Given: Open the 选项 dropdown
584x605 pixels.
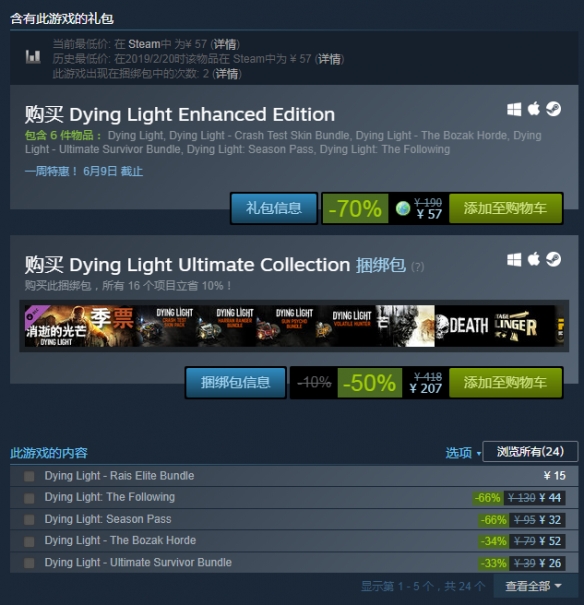Looking at the screenshot, I should pyautogui.click(x=463, y=453).
